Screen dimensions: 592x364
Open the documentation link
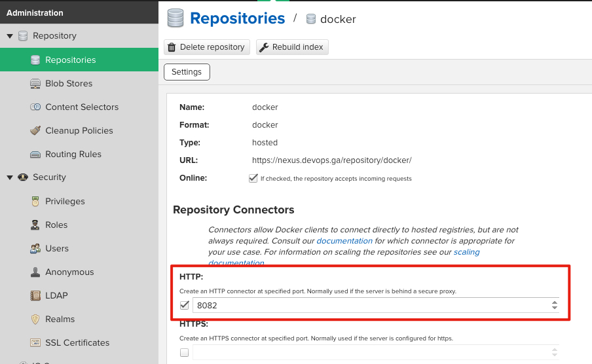(344, 241)
